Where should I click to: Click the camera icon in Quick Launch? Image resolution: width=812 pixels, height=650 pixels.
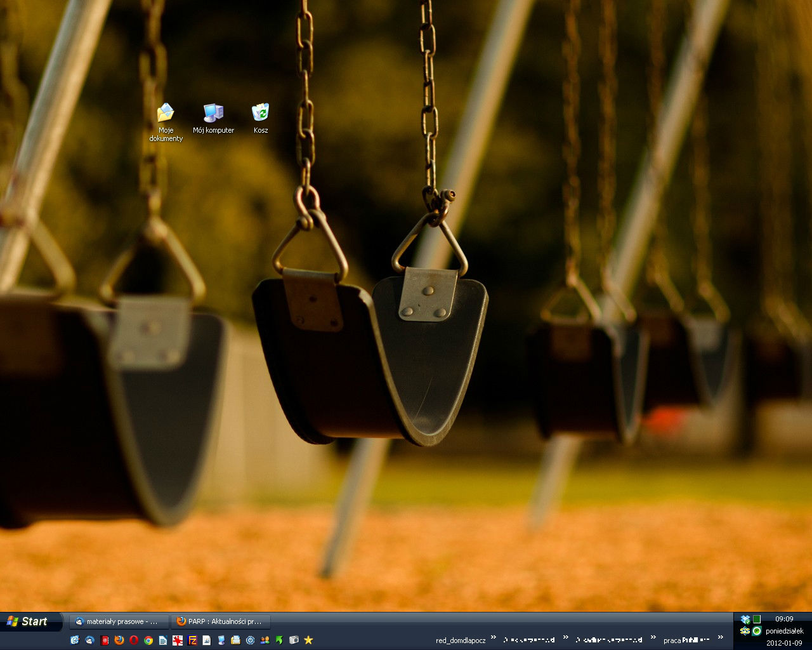(x=294, y=640)
